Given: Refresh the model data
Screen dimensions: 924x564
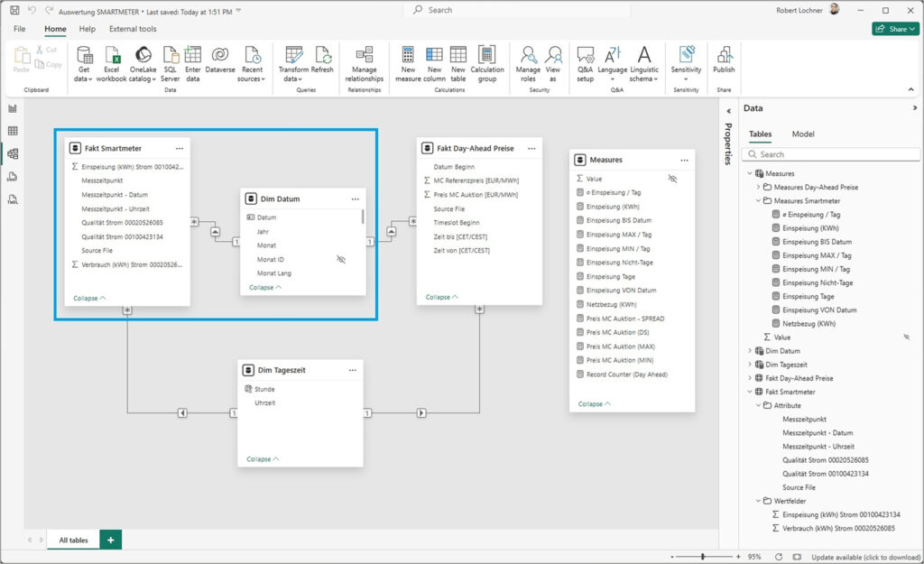Looking at the screenshot, I should click(x=322, y=60).
